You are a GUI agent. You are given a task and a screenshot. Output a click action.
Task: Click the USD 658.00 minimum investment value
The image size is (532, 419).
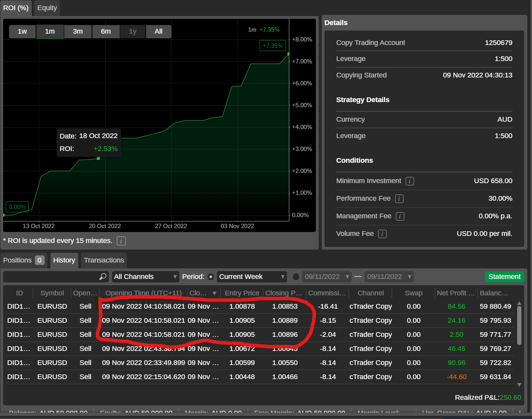[493, 181]
